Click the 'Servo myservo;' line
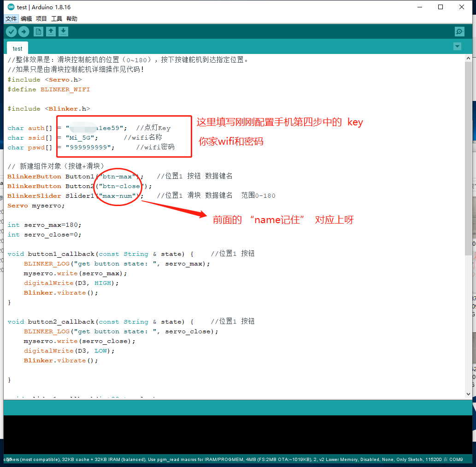This screenshot has height=467, width=476. (x=36, y=206)
